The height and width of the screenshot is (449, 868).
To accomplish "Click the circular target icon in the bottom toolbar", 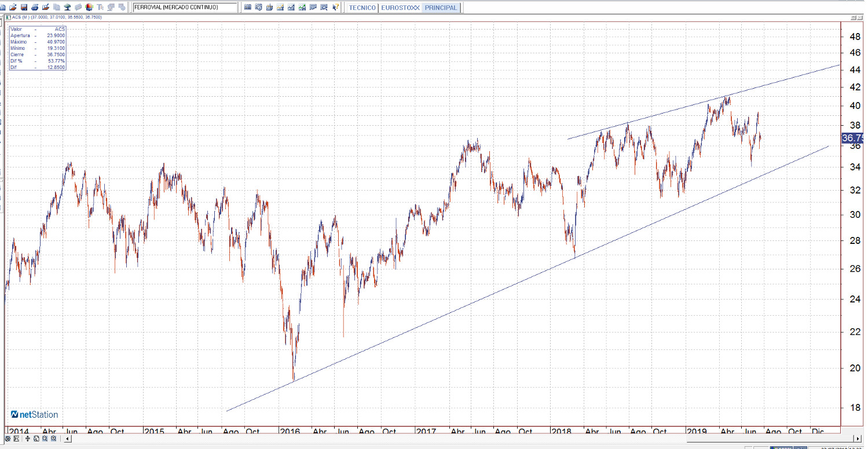I will click(x=8, y=439).
